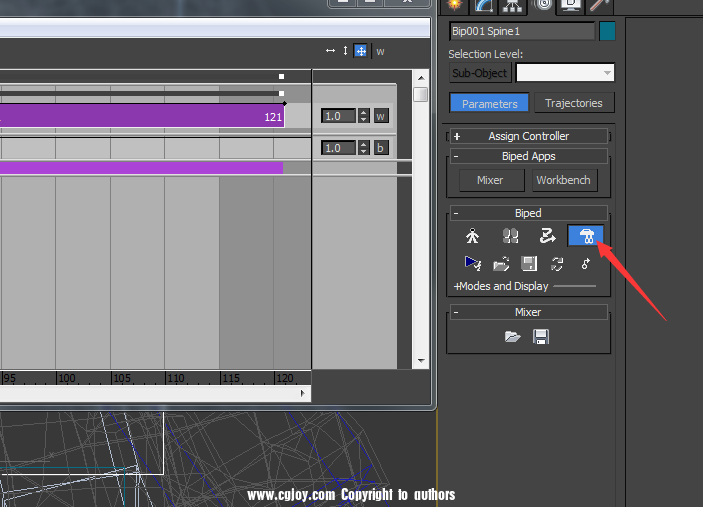Start Biped Playback with the blue arrow icon
This screenshot has width=703, height=507.
coord(473,263)
